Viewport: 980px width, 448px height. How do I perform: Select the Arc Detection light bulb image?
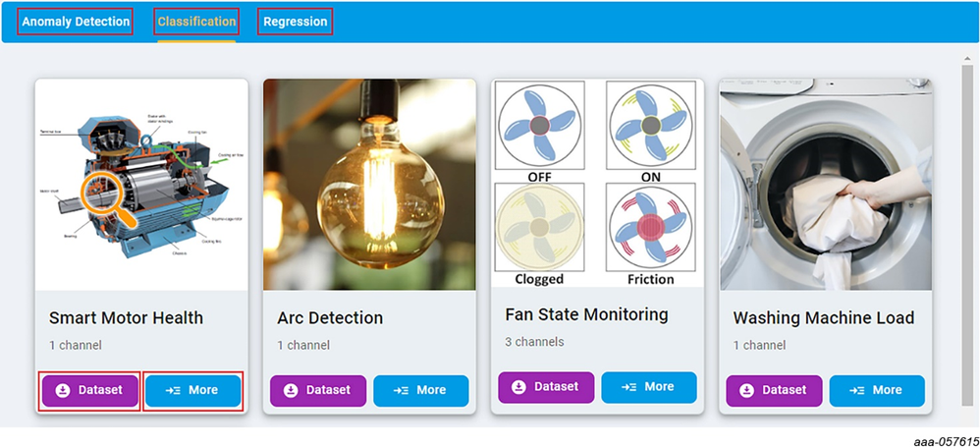pyautogui.click(x=369, y=184)
